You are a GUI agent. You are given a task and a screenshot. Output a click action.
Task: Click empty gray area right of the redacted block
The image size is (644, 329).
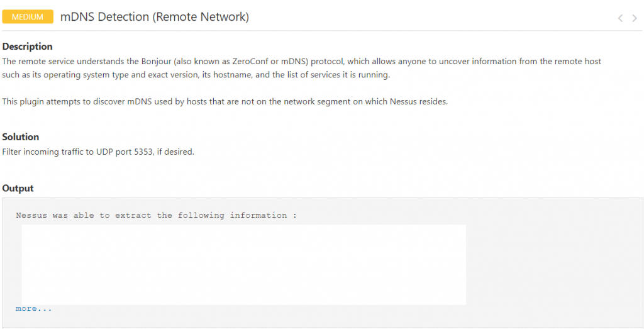tap(553, 264)
